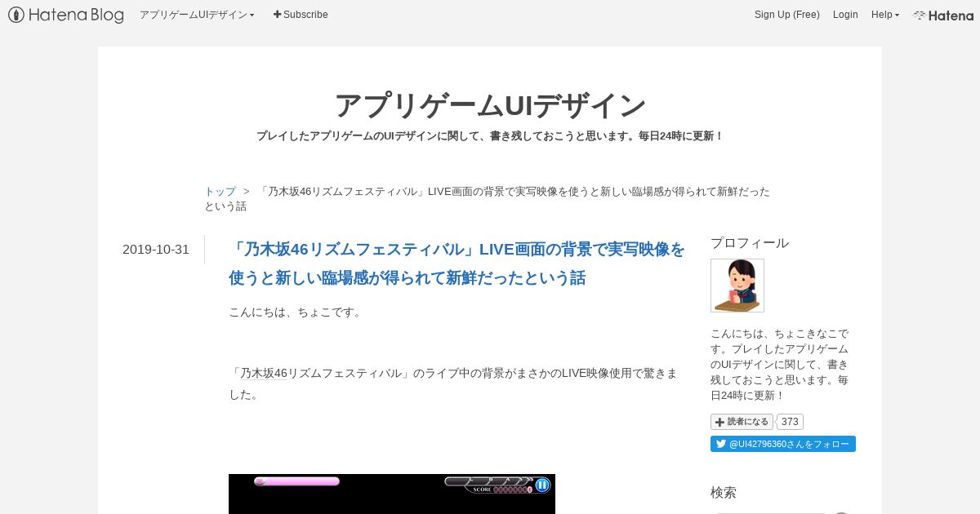Click the プロフィール sidebar heading

pos(750,243)
